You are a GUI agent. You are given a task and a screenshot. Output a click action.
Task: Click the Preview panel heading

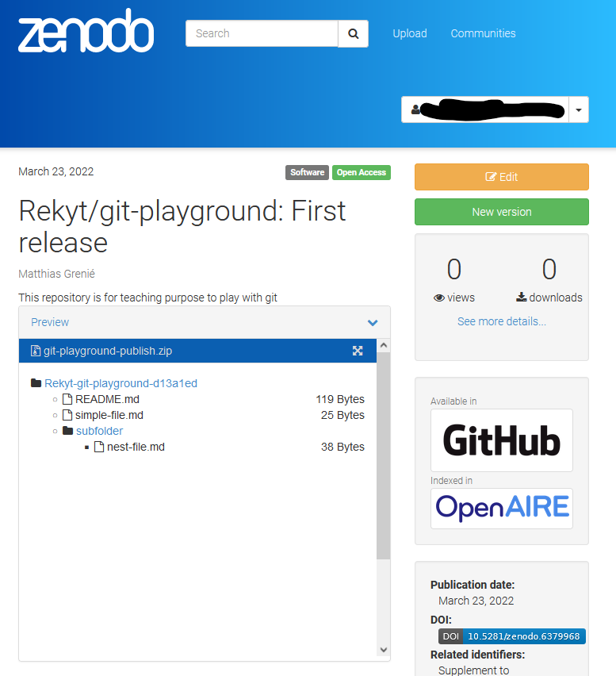[x=50, y=322]
